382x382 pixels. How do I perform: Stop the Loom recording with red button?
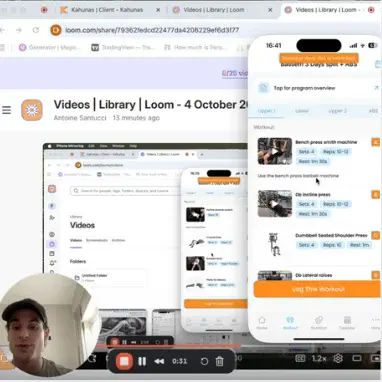[124, 361]
